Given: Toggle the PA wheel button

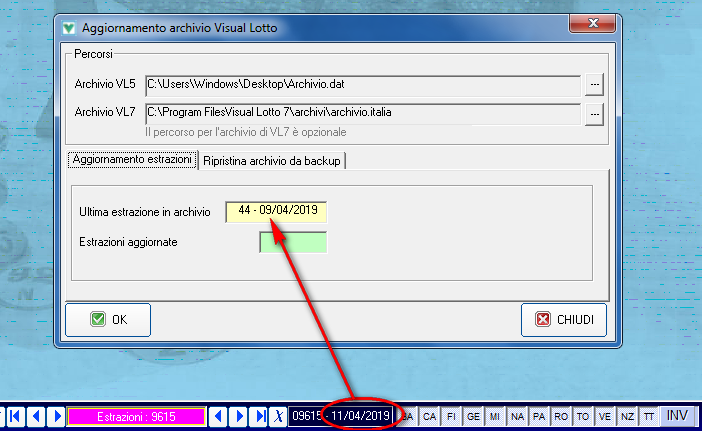Looking at the screenshot, I should [x=539, y=417].
